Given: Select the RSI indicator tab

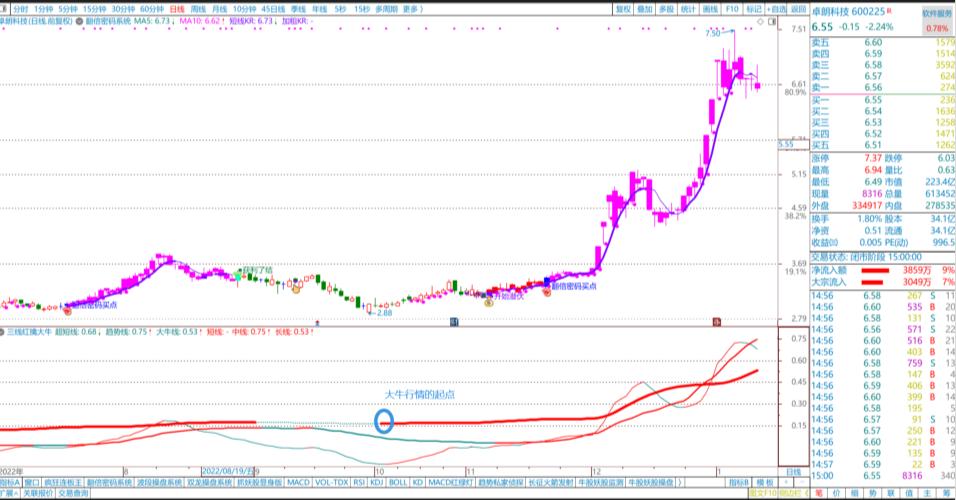Looking at the screenshot, I should [359, 482].
